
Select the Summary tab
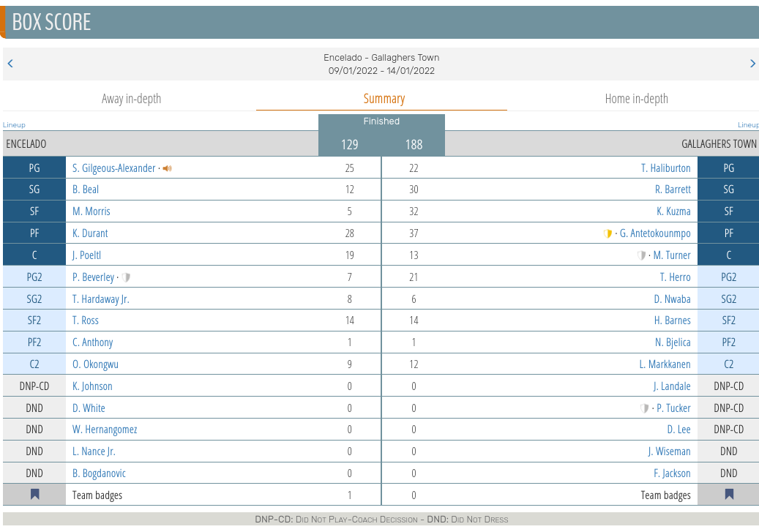point(384,99)
